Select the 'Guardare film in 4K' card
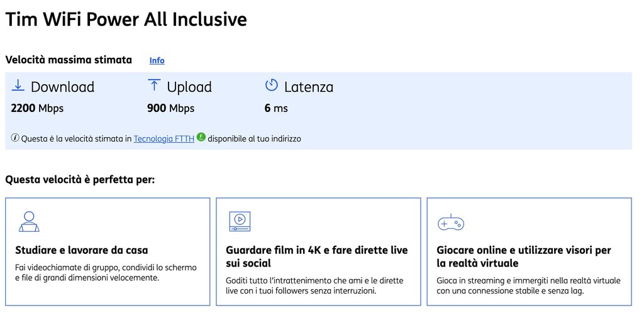The width and height of the screenshot is (644, 318). (x=318, y=251)
